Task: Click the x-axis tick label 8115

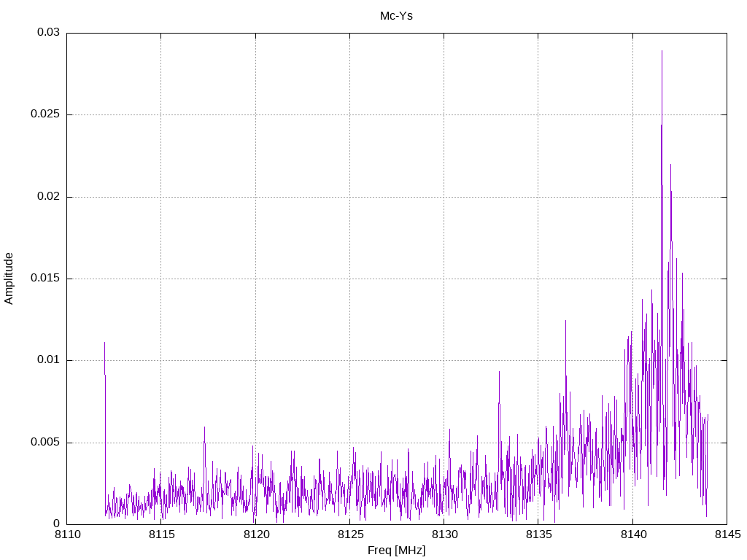Action: (162, 534)
